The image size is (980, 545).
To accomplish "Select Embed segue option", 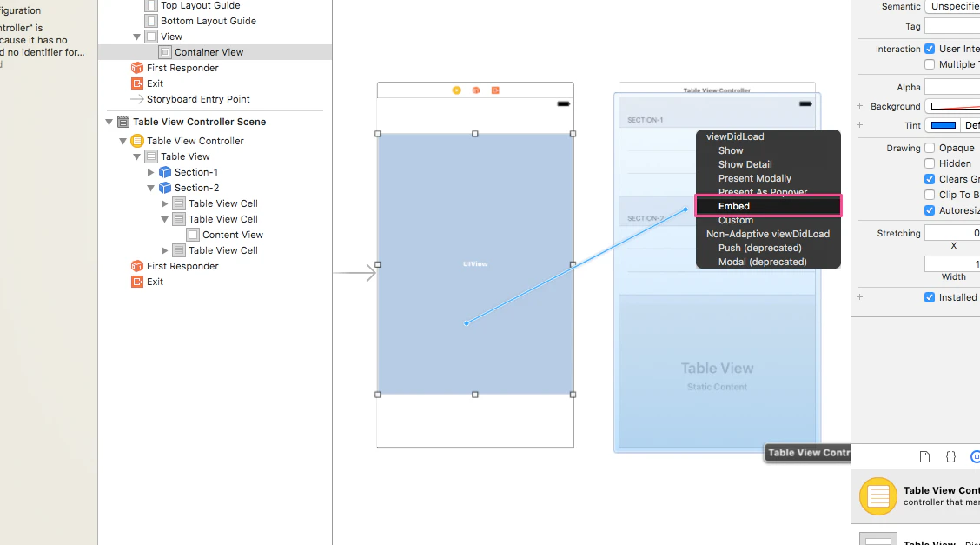I will pyautogui.click(x=768, y=206).
